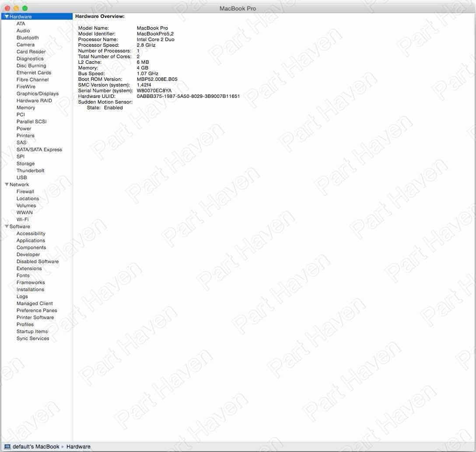476x452 pixels.
Task: Select Thunderbolt entry
Action: 30,170
